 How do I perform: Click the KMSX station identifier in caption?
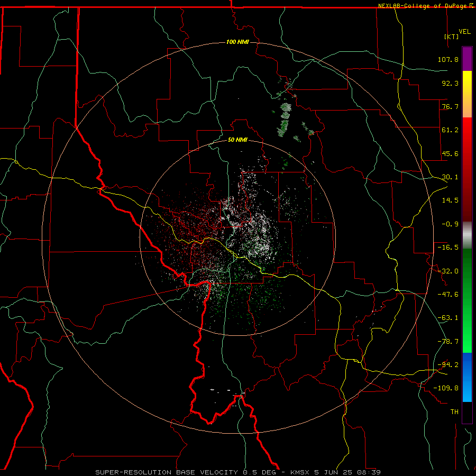point(300,472)
